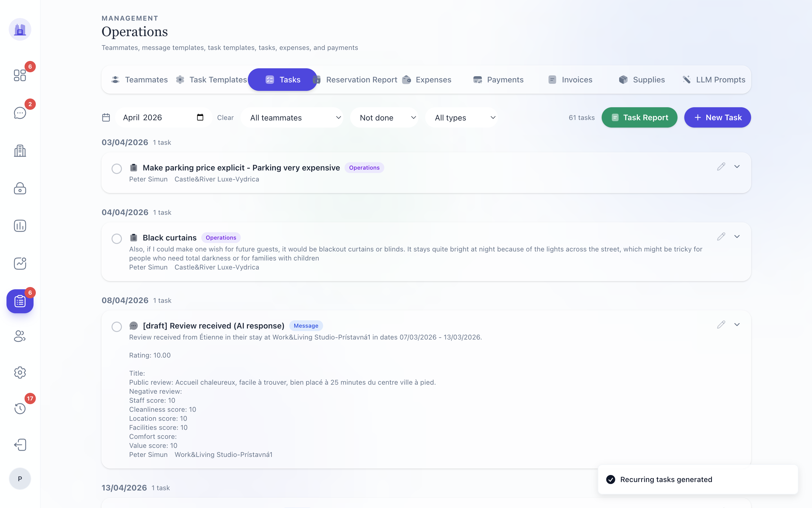
Task: Expand the Make parking price explicit task
Action: click(x=737, y=167)
